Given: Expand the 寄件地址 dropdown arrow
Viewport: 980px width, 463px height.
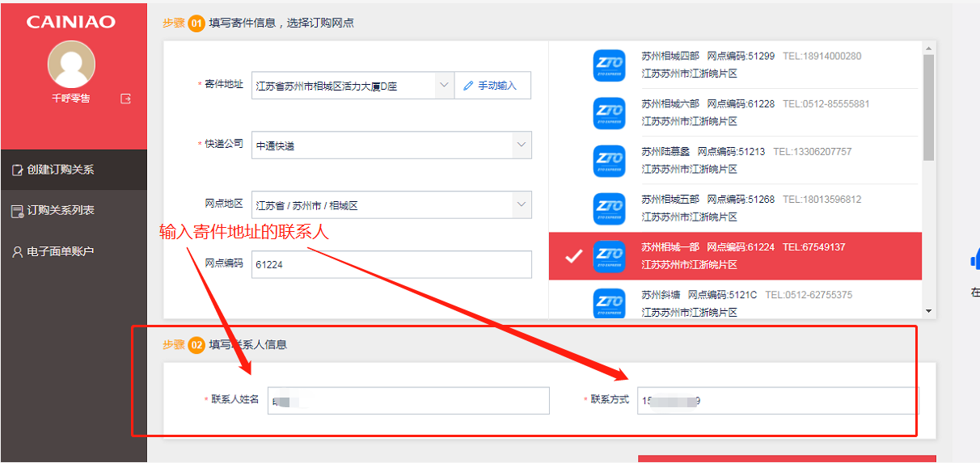Looking at the screenshot, I should click(x=443, y=85).
